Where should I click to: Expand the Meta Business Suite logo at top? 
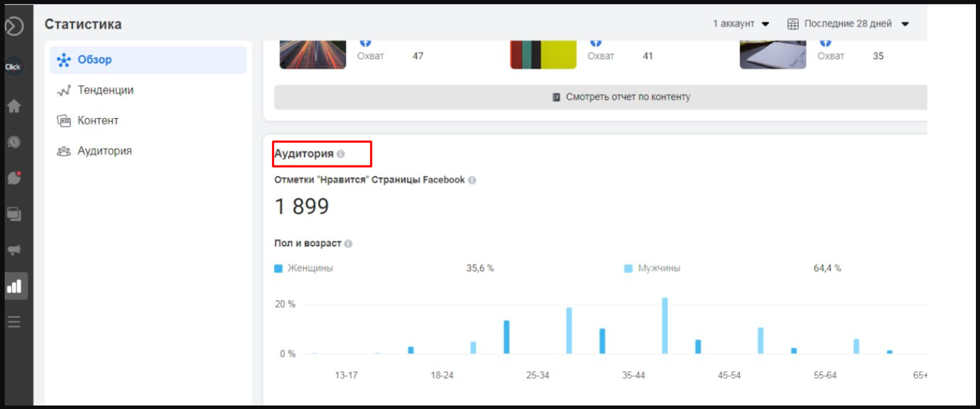(x=14, y=26)
